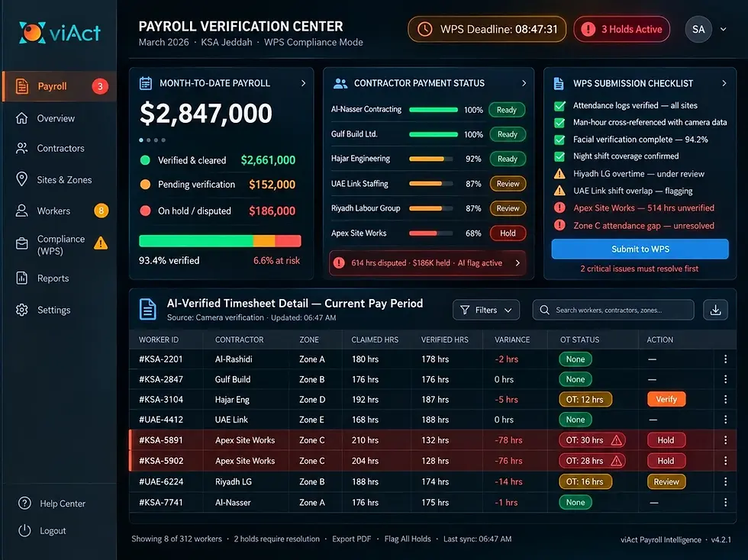Click the Settings gear icon in the sidebar
Image resolution: width=748 pixels, height=560 pixels.
pyautogui.click(x=22, y=310)
